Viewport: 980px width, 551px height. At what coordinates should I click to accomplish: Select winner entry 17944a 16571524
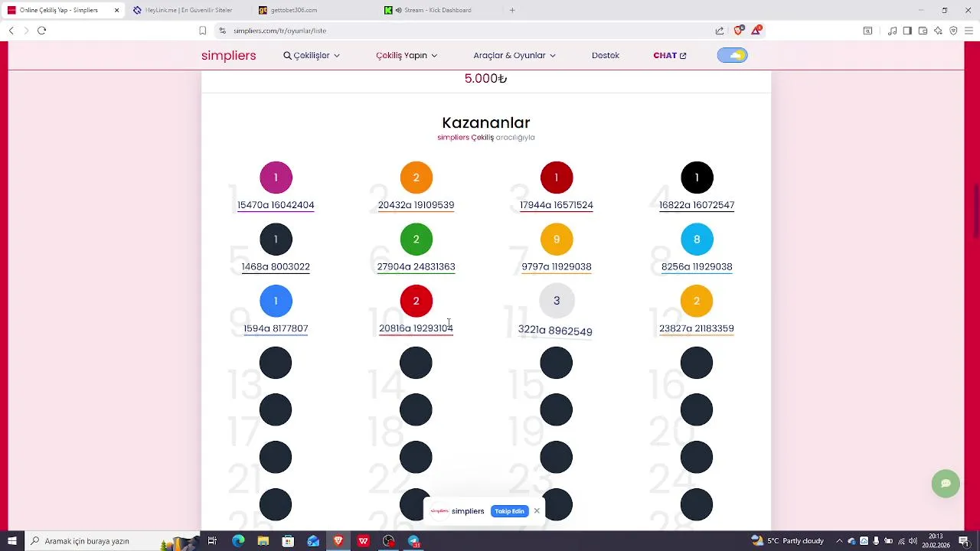(557, 205)
